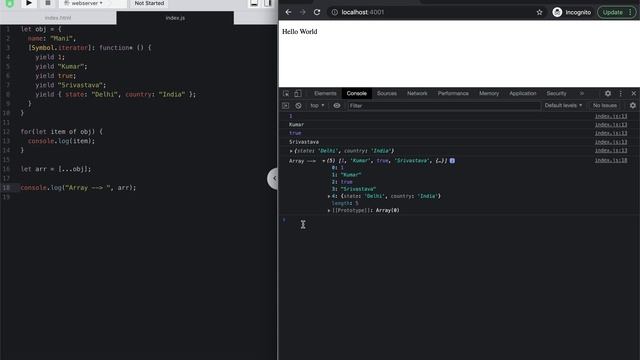This screenshot has width=640, height=360.
Task: Click the length: 5 property row
Action: [345, 203]
